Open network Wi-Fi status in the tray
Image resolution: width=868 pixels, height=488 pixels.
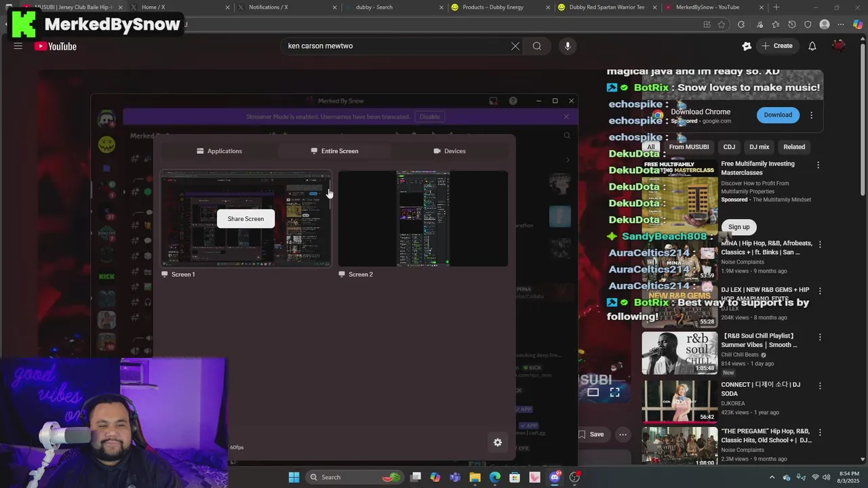(816, 477)
